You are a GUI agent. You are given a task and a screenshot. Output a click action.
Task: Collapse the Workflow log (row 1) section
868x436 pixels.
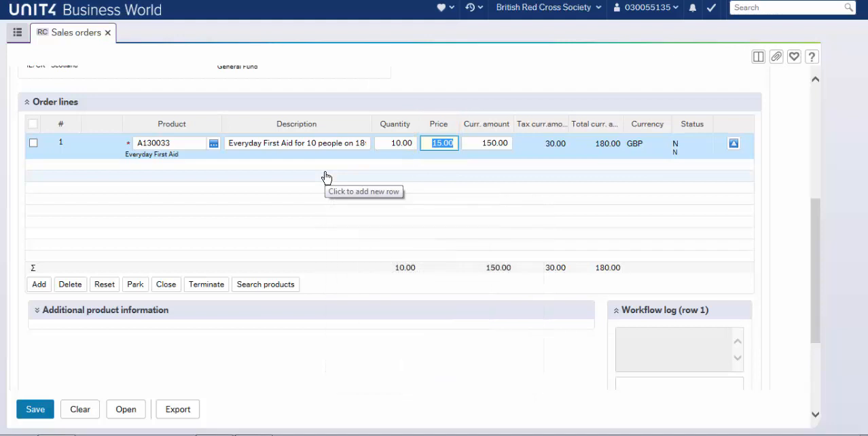pyautogui.click(x=616, y=310)
